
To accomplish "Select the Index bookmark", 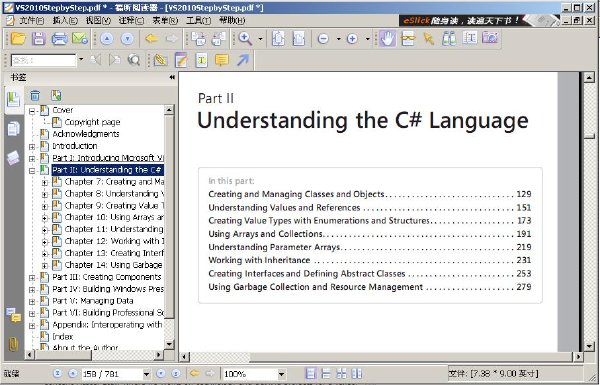I will (x=62, y=337).
